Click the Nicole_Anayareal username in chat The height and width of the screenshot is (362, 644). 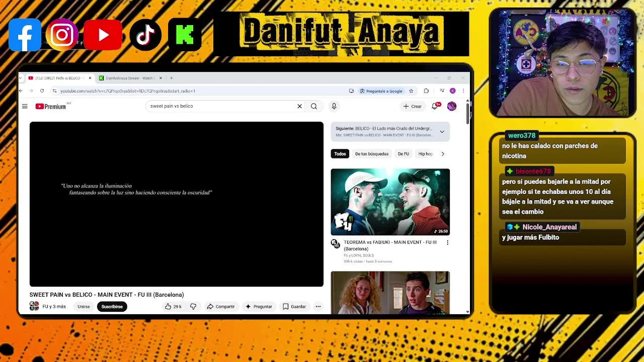549,227
